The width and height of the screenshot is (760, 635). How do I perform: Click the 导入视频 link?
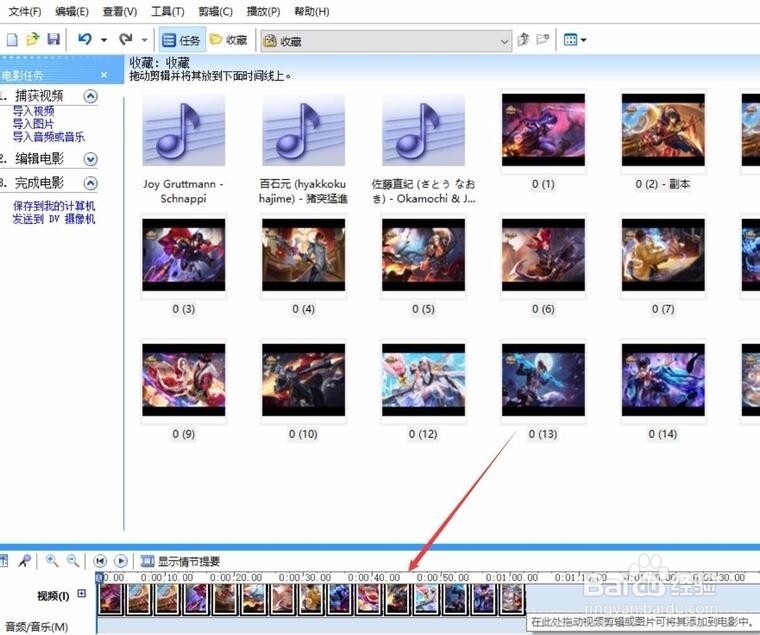[33, 111]
